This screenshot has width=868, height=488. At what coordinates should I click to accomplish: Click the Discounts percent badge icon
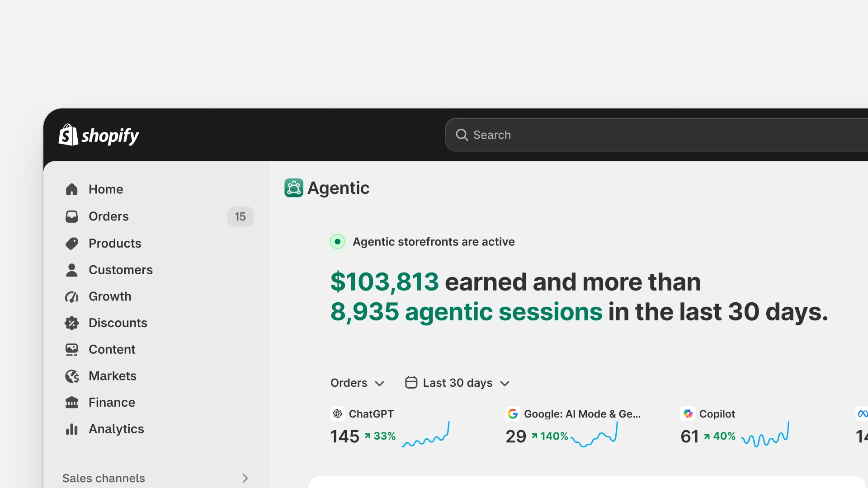72,323
